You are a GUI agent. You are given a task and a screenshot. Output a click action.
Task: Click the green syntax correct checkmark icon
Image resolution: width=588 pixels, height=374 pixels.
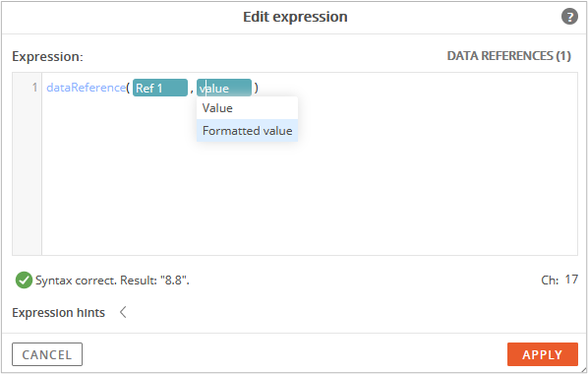[24, 280]
